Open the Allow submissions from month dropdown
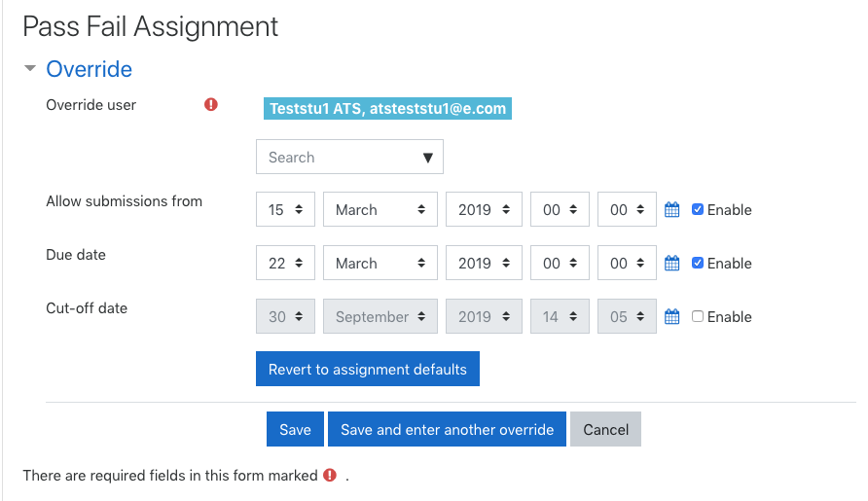868x501 pixels. (x=380, y=209)
